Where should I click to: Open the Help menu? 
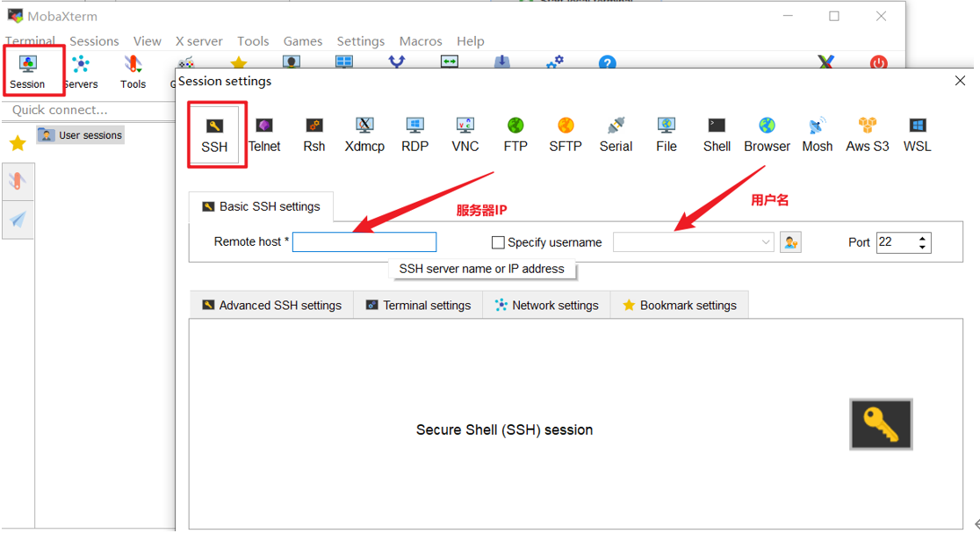[x=471, y=41]
